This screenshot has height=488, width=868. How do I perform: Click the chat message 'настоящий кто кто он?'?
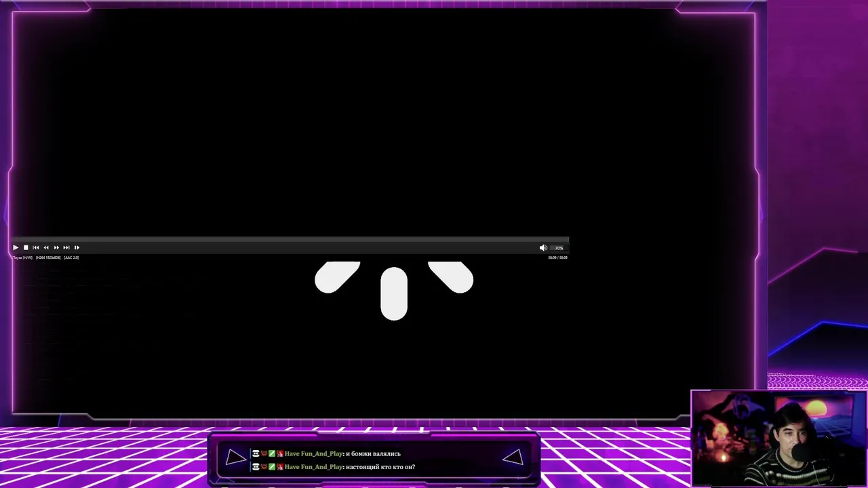click(380, 466)
